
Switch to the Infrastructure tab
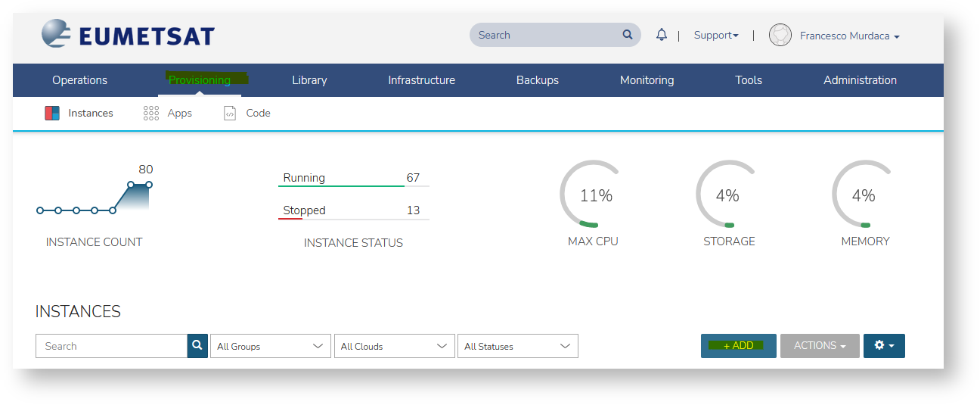click(421, 80)
